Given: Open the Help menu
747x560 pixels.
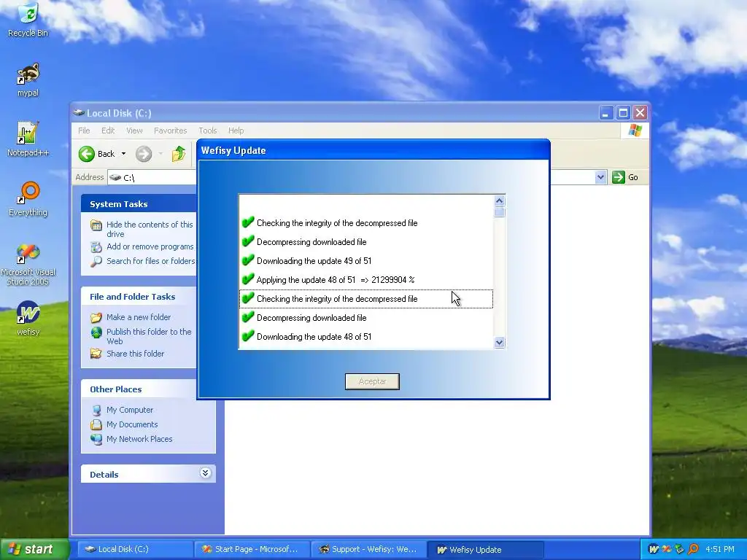Looking at the screenshot, I should pyautogui.click(x=236, y=131).
